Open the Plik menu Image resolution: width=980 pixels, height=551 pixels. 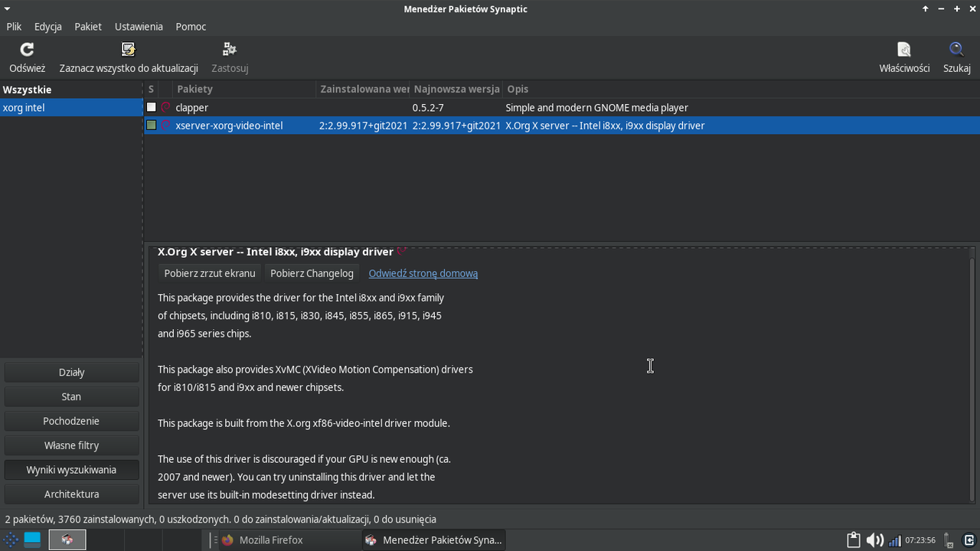coord(14,26)
